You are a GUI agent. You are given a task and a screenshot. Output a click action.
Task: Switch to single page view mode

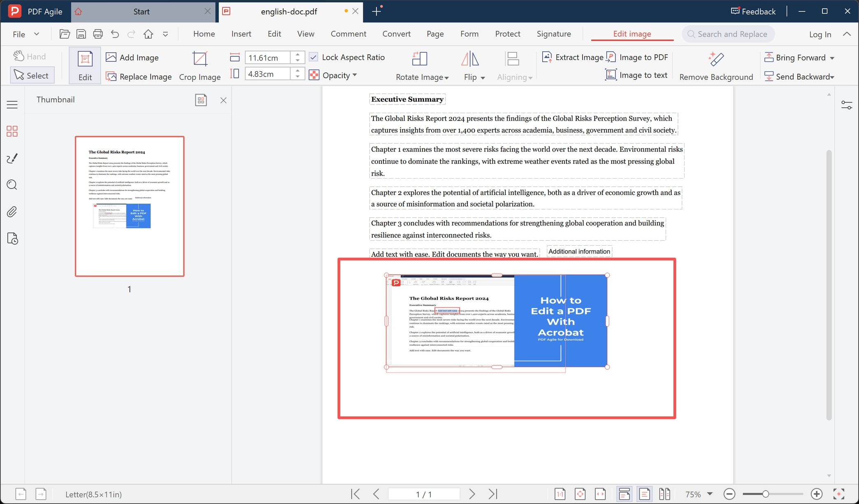pyautogui.click(x=645, y=494)
